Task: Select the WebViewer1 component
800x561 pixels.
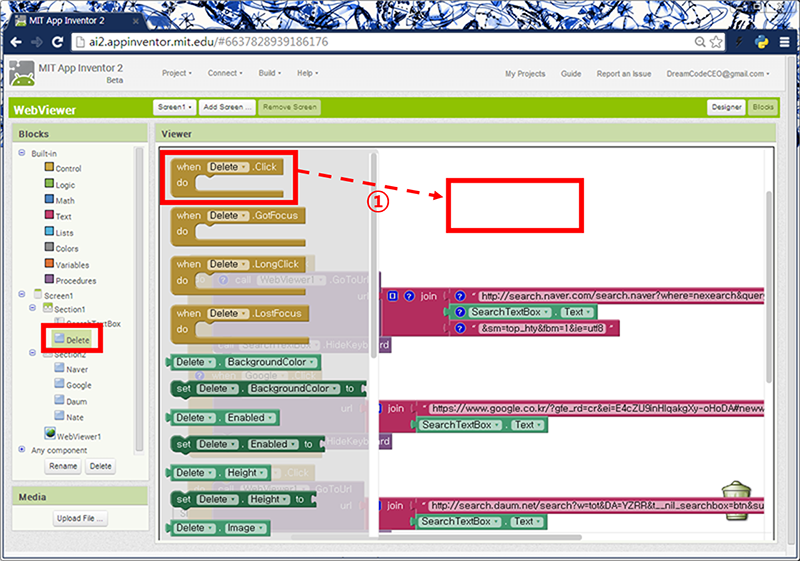Action: 73,435
